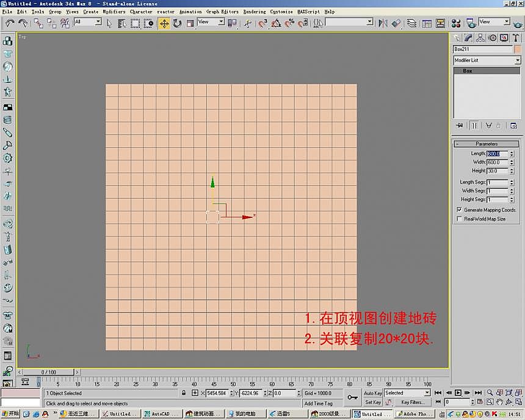Disable Generate Mapping Coords checkbox
Viewport: 525px width, 420px height.
(x=459, y=209)
